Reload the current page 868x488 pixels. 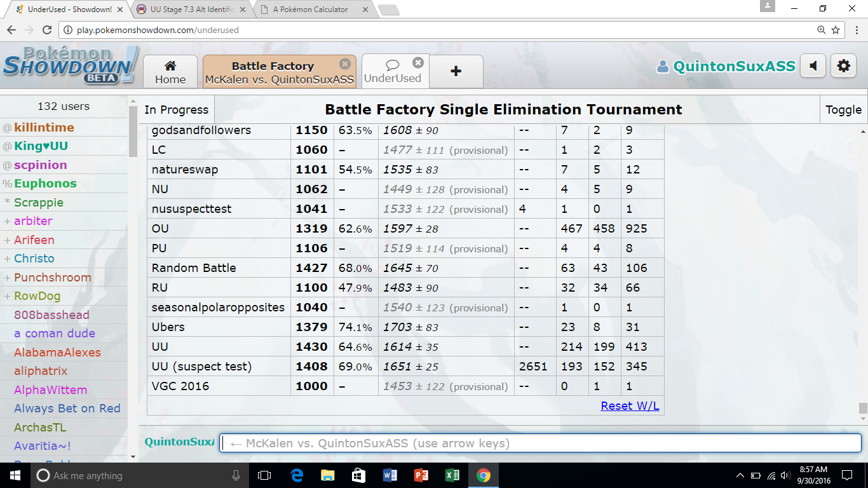47,30
